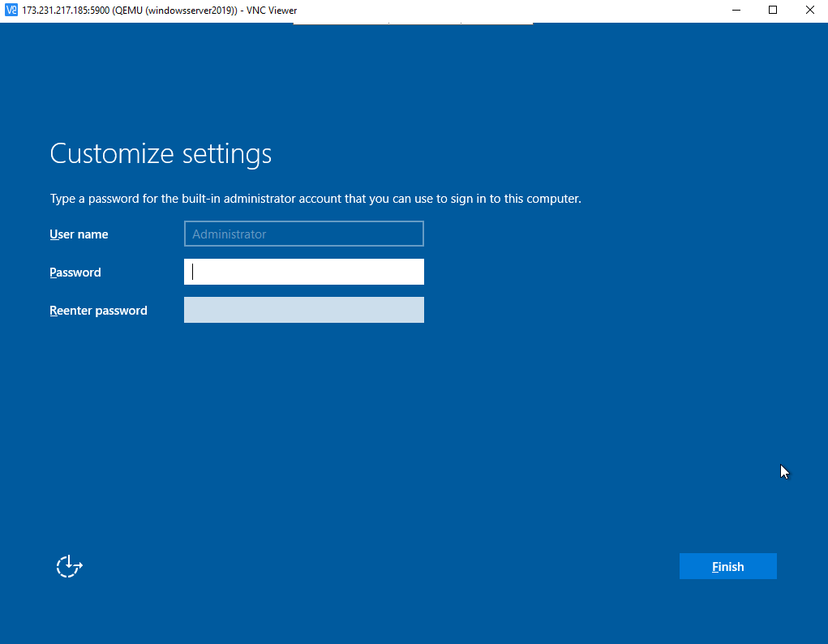Minimize the VNC Viewer window
This screenshot has width=828, height=644.
[x=736, y=10]
